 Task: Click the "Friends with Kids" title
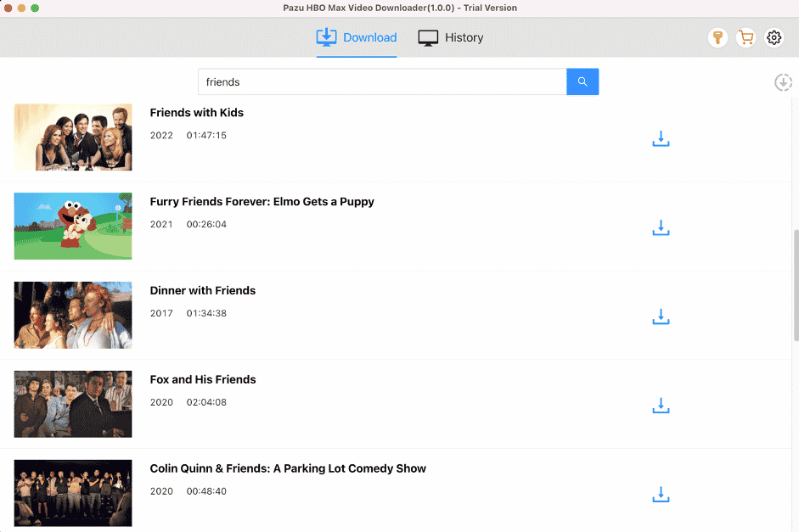coord(196,112)
